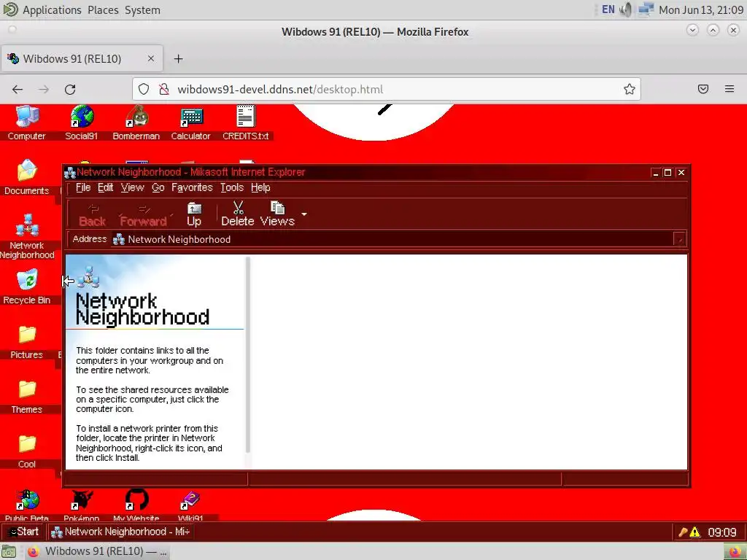Open the Pictures folder on desktop
The width and height of the screenshot is (747, 560).
coord(27,341)
